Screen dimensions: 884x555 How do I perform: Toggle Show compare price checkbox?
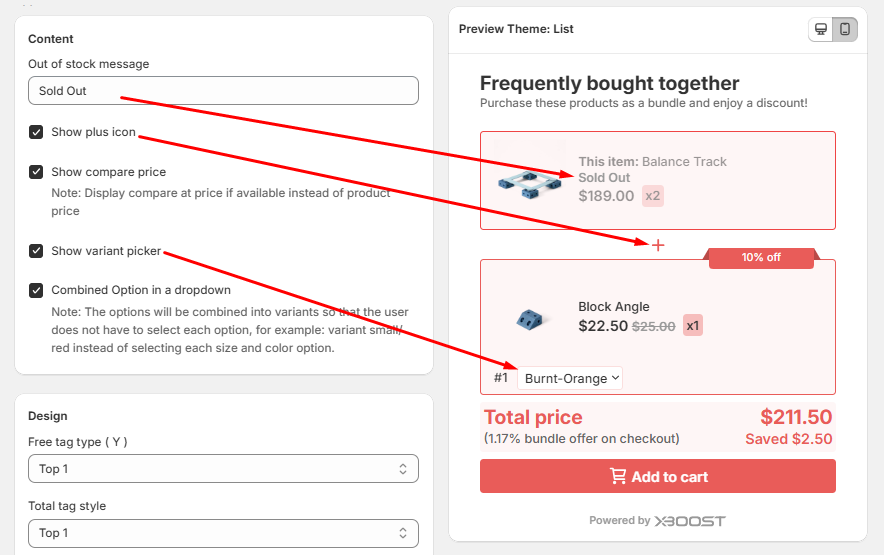pyautogui.click(x=36, y=172)
